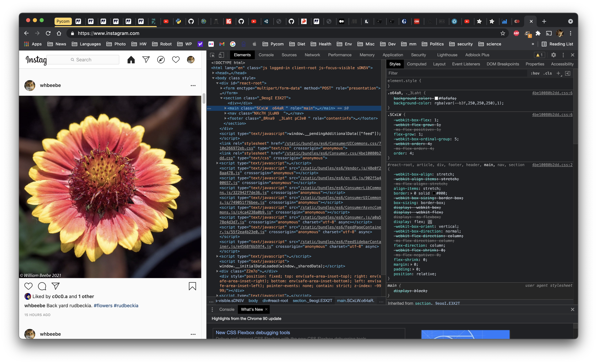Share post with paper-plane icon under photo
This screenshot has height=364, width=597.
coord(56,286)
